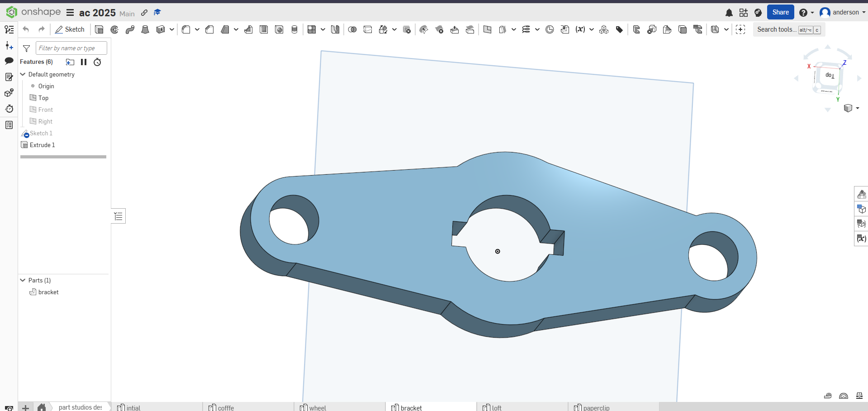Collapse the Default geometry group
The height and width of the screenshot is (411, 868).
tap(23, 74)
